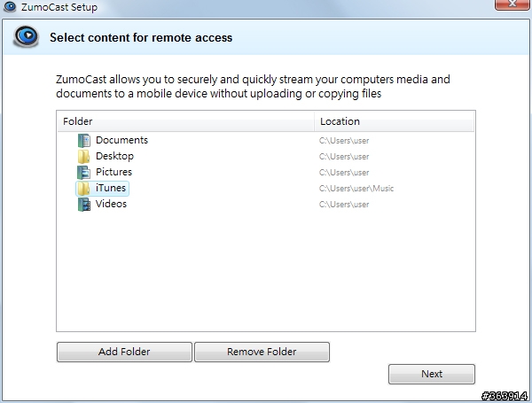The height and width of the screenshot is (403, 532).
Task: Click the iTunes folder icon
Action: coord(84,188)
